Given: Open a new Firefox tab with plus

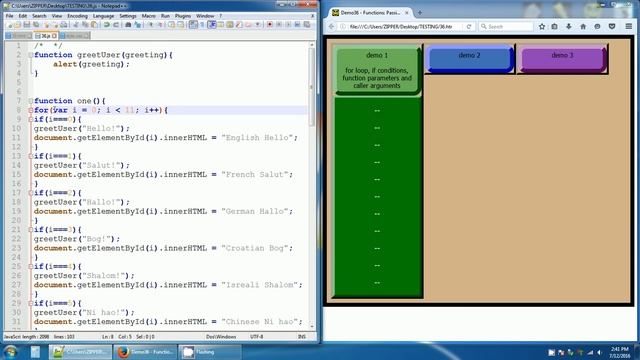Looking at the screenshot, I should 420,13.
